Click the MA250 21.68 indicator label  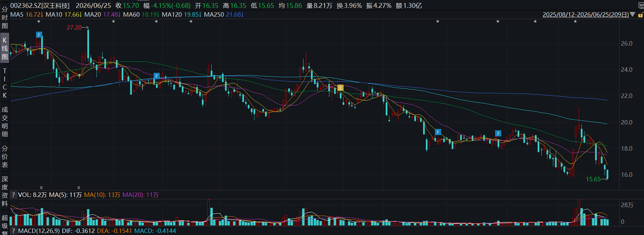224,15
